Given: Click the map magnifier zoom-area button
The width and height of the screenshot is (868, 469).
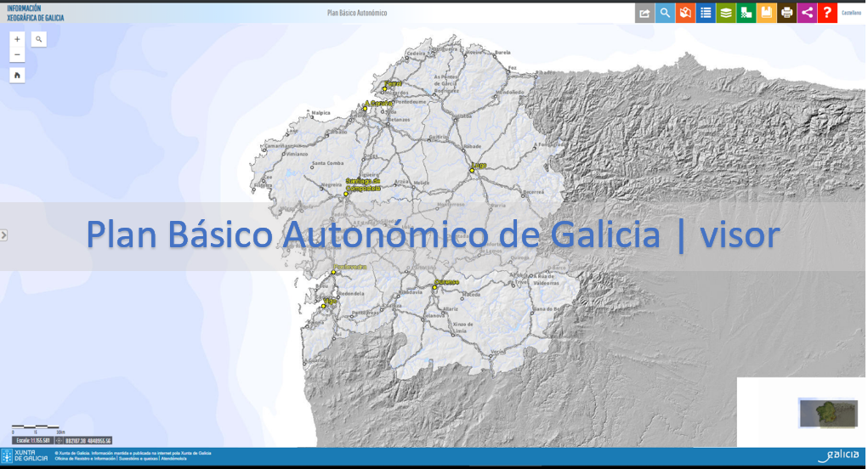Looking at the screenshot, I should pyautogui.click(x=39, y=39).
